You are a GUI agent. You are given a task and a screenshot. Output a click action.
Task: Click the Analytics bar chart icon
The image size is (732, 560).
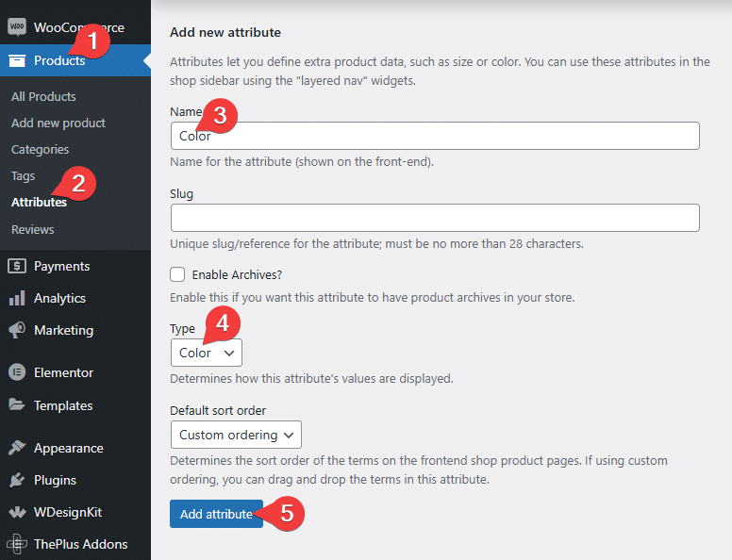(x=17, y=298)
